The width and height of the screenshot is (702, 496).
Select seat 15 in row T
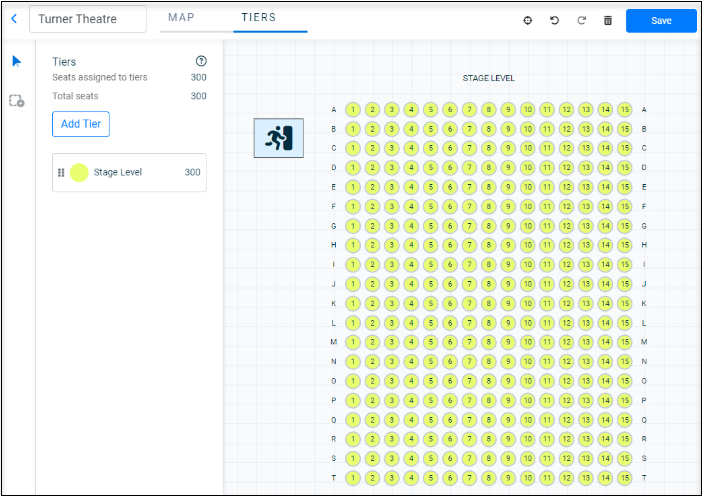625,478
